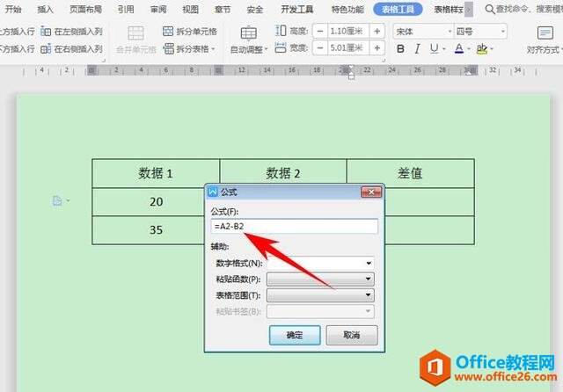
Task: Increase width with the plus button
Action: tap(377, 47)
